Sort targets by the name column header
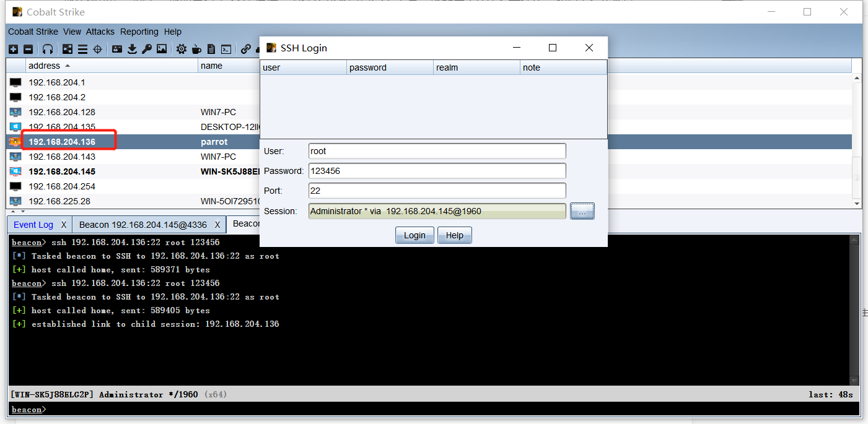This screenshot has width=868, height=424. point(229,66)
